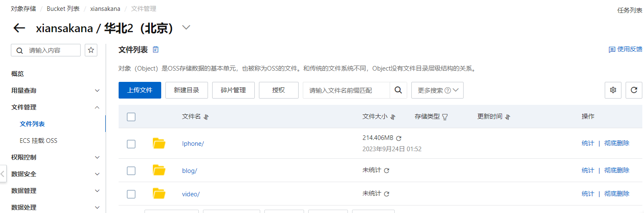
Task: Click the copy icon next to 文件列表 heading
Action: [156, 50]
